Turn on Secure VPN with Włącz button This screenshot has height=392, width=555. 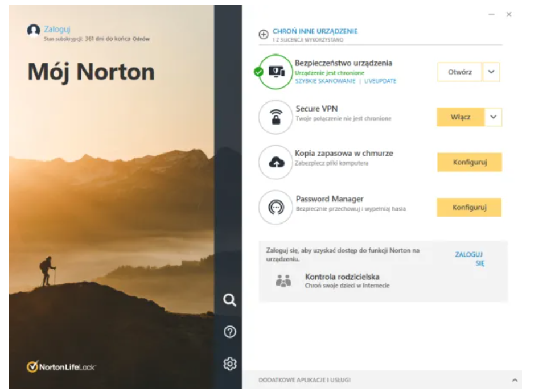pyautogui.click(x=461, y=117)
